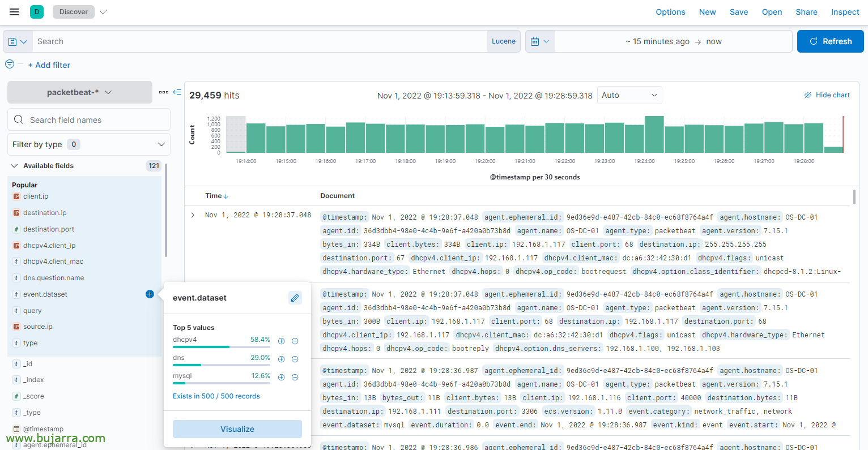Open index pattern options ellipsis
The height and width of the screenshot is (450, 868).
(x=164, y=92)
